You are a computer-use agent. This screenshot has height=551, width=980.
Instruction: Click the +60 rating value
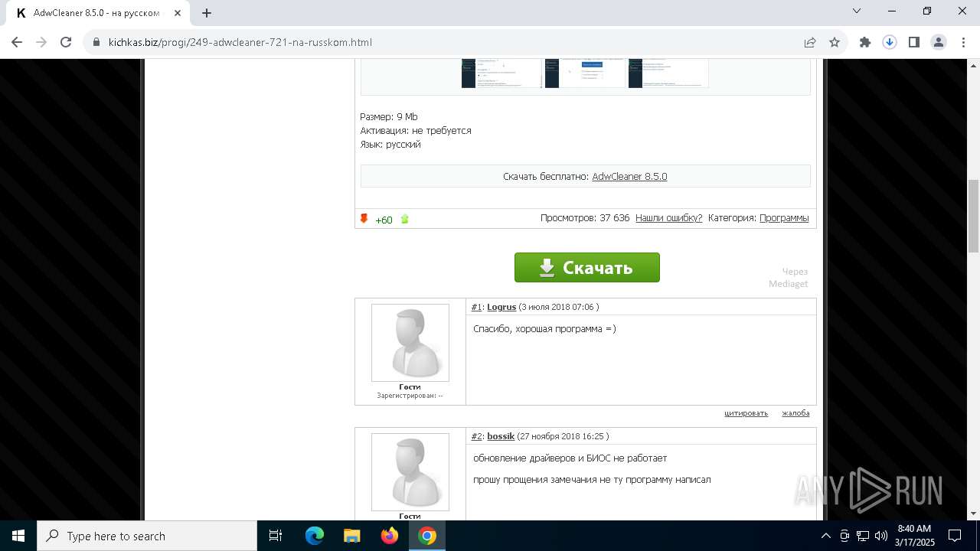[384, 220]
